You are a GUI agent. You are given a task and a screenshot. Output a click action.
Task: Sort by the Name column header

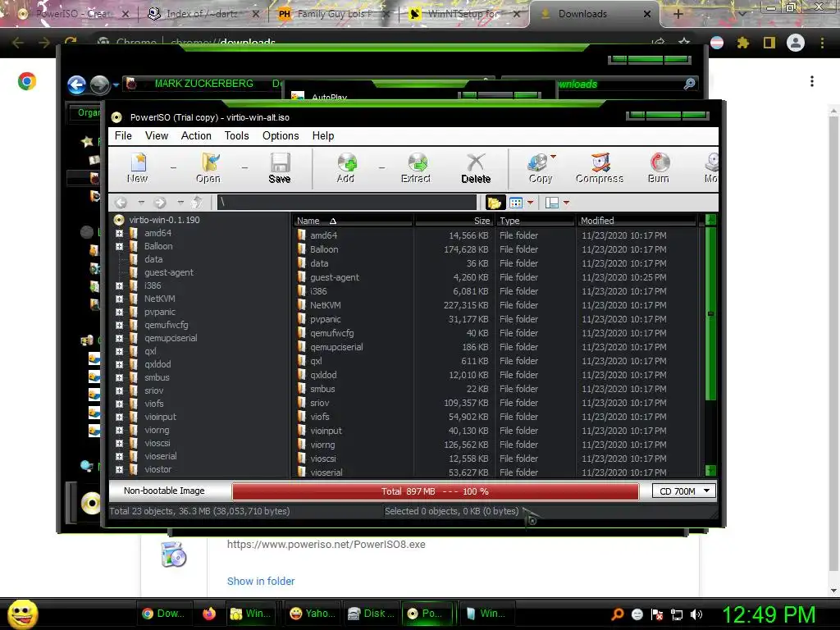click(353, 221)
